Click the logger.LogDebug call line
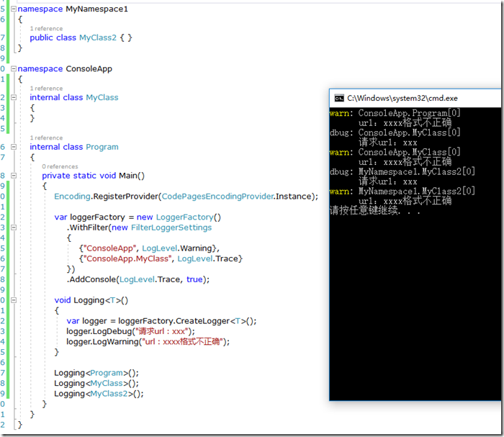 [130, 331]
